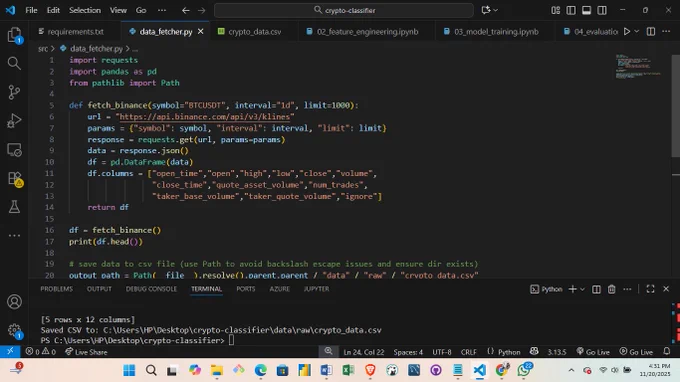
Task: Change indentation via Spaces: 4
Action: [408, 352]
